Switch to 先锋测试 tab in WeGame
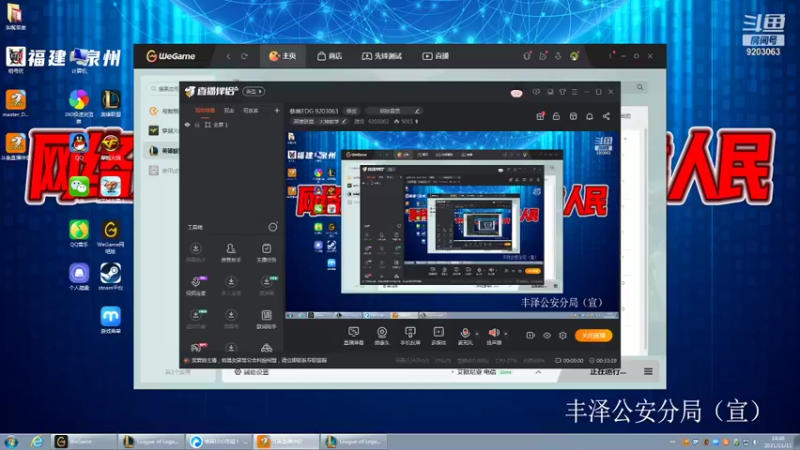800x450 pixels. click(x=382, y=56)
